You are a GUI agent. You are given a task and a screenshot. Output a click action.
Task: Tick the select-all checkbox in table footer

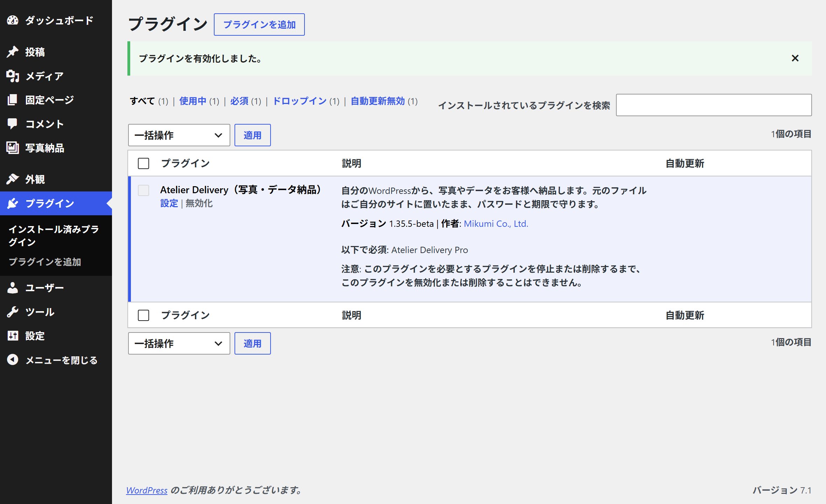coord(143,315)
